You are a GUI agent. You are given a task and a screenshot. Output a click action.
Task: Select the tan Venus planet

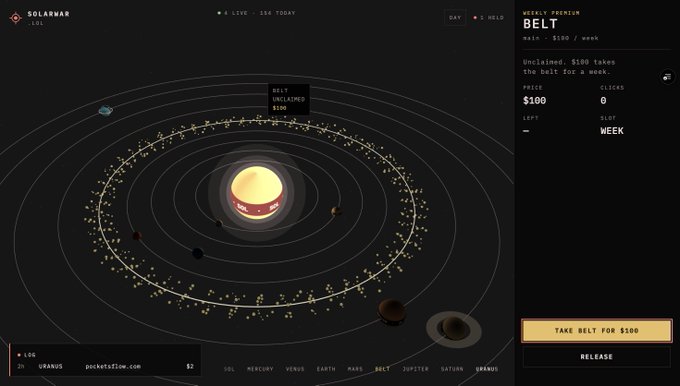point(336,211)
